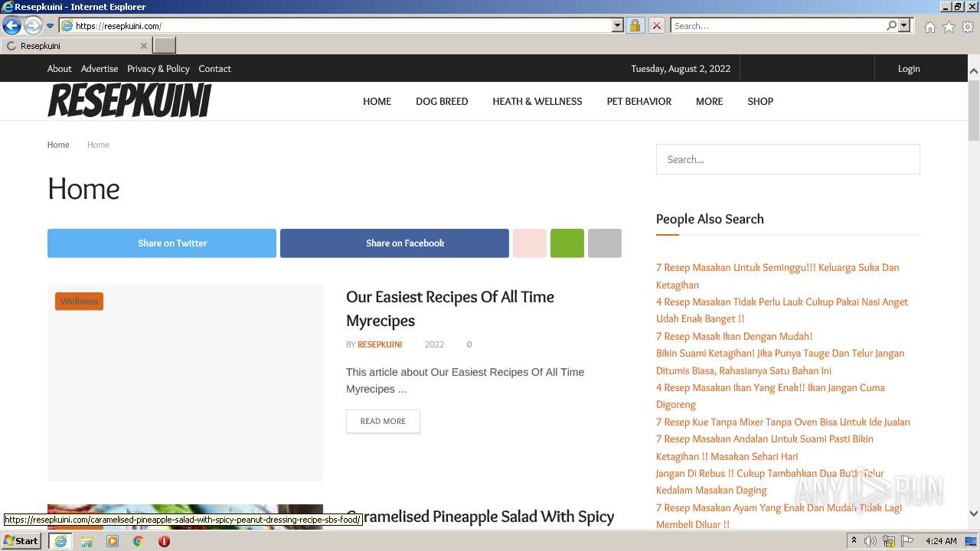View the security lock report icon
Image resolution: width=980 pixels, height=551 pixels.
pyautogui.click(x=635, y=26)
